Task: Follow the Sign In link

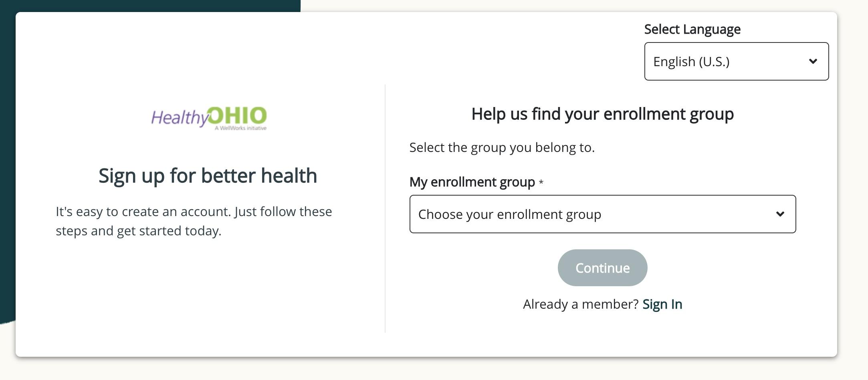Action: pos(662,304)
